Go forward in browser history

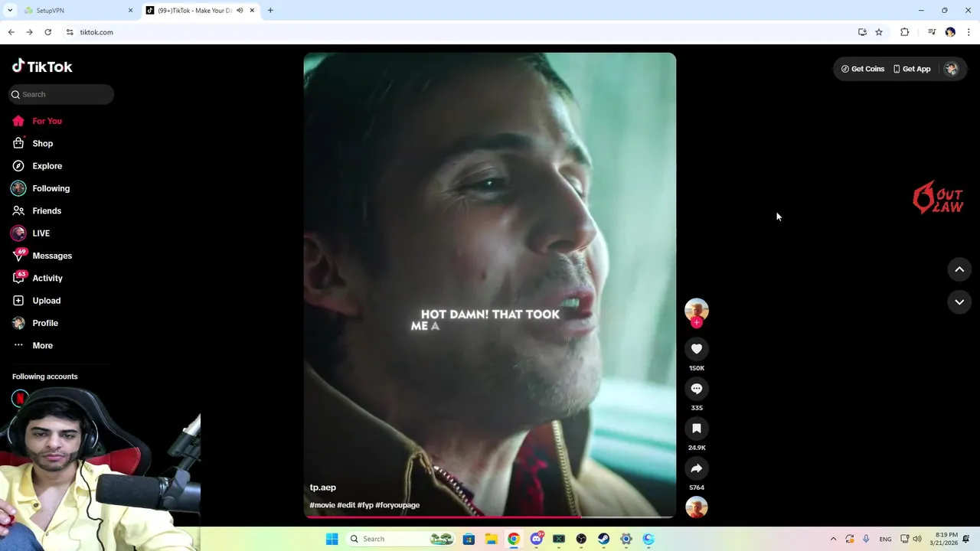coord(29,32)
